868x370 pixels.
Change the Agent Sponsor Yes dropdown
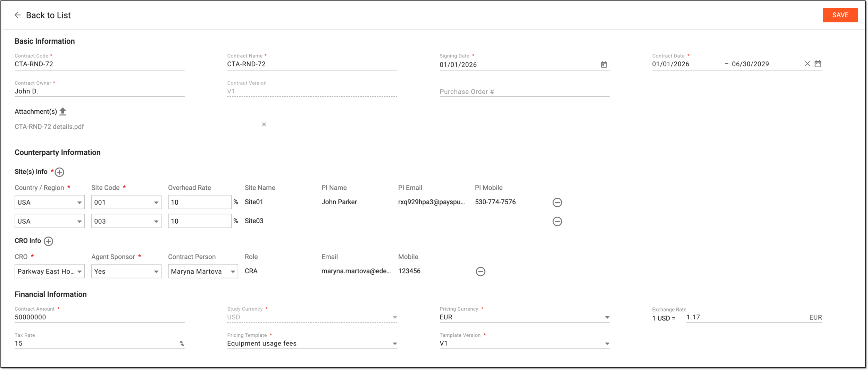click(x=126, y=271)
